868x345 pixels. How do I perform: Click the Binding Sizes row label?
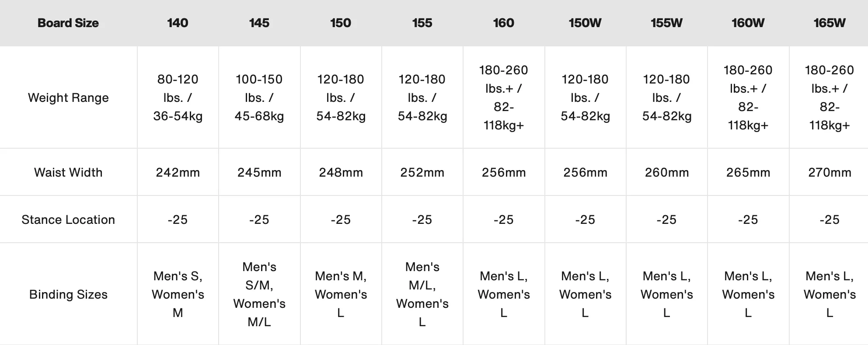[x=68, y=294]
